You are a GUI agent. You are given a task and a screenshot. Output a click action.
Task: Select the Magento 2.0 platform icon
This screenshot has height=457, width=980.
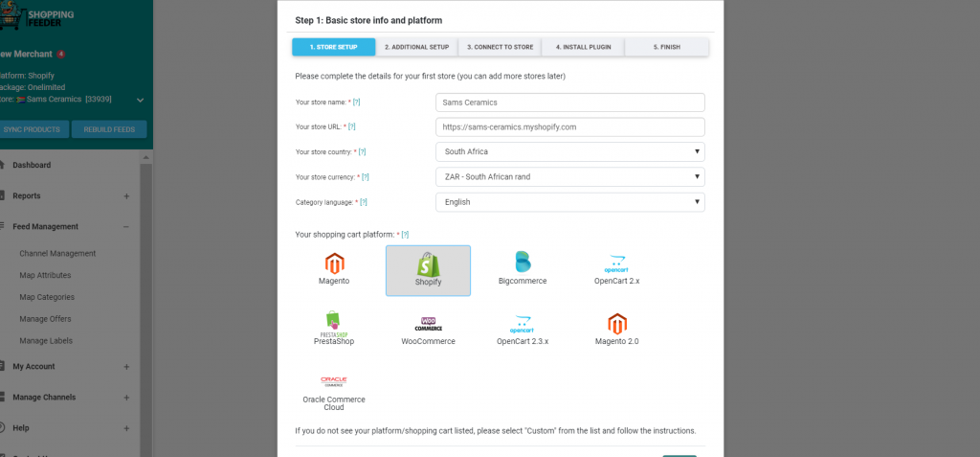[x=617, y=324]
